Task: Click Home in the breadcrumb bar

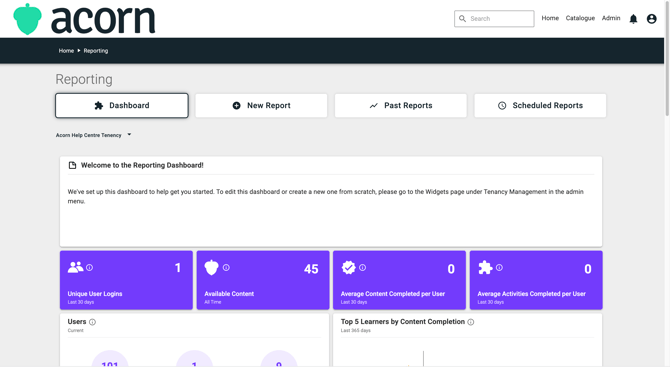Action: 66,50
